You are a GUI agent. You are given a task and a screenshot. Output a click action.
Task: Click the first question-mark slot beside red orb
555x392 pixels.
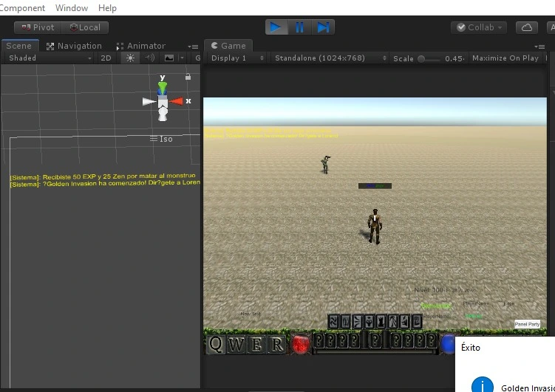[319, 341]
